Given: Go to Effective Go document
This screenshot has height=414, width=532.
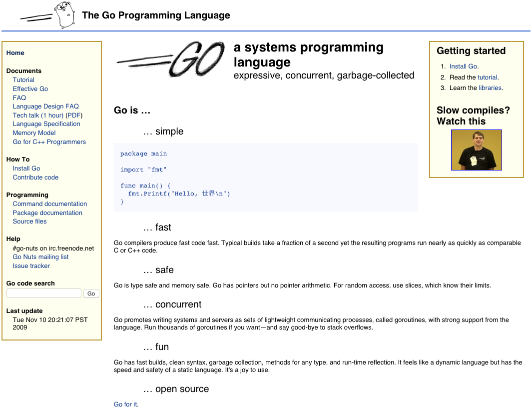Looking at the screenshot, I should pos(30,89).
